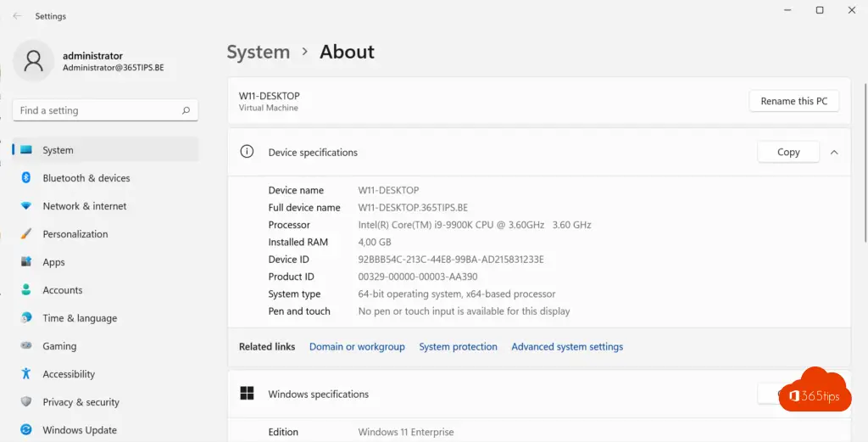The height and width of the screenshot is (442, 868).
Task: Click the Product ID value 00329-00000-00003-AA390
Action: [x=418, y=277]
